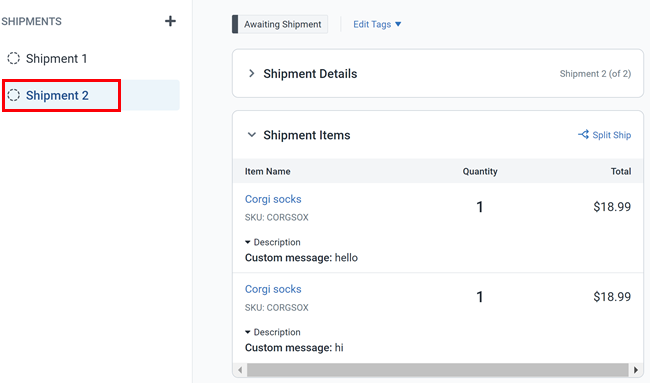Screen dimensions: 650x383
Task: Click the 'Shipment 2 (of 2)' label
Action: pos(595,74)
